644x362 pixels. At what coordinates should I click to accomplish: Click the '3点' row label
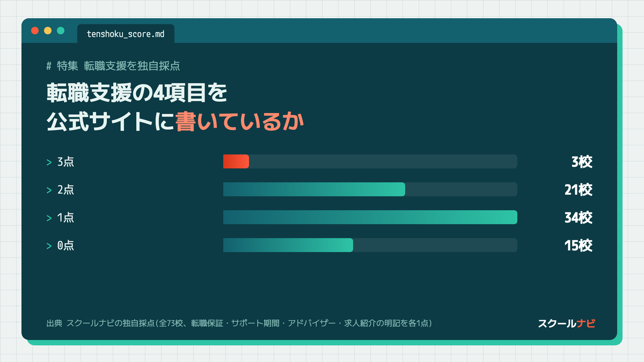coord(65,162)
